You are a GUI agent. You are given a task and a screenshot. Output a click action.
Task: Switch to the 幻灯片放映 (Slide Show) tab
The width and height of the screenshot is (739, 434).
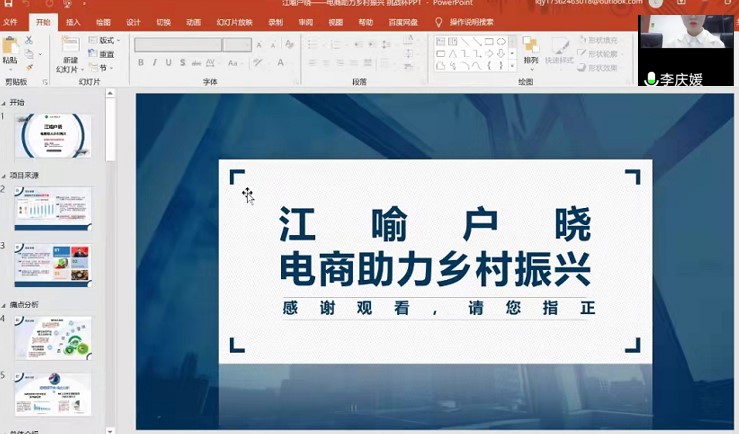[234, 22]
